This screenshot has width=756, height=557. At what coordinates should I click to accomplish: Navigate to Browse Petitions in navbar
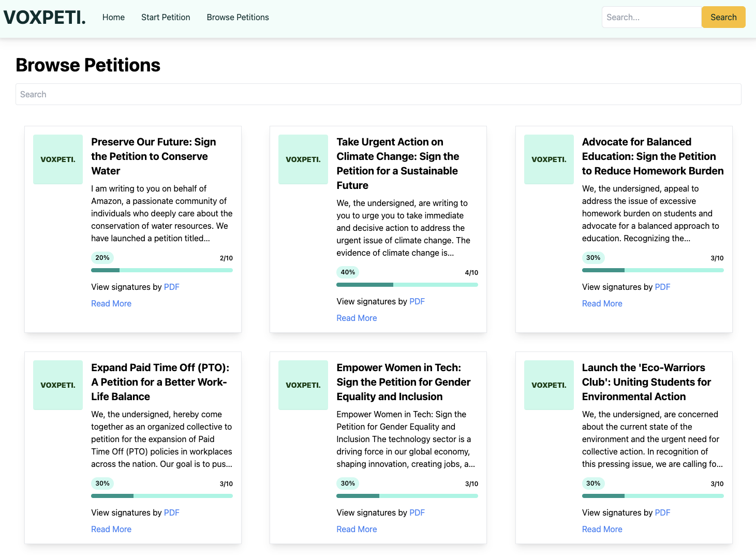pos(238,18)
